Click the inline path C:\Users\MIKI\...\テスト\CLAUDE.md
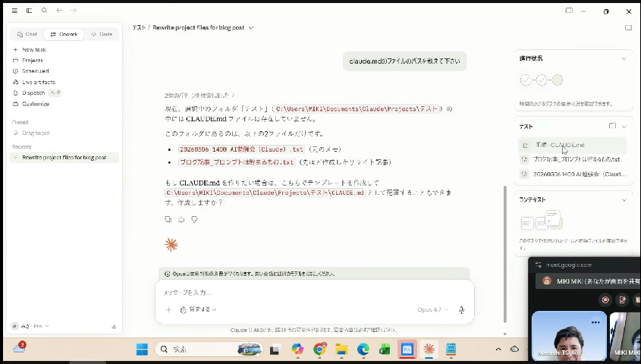 click(x=265, y=193)
